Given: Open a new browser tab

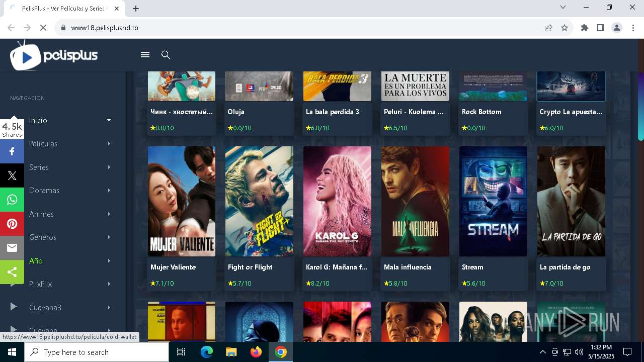Looking at the screenshot, I should [x=136, y=9].
